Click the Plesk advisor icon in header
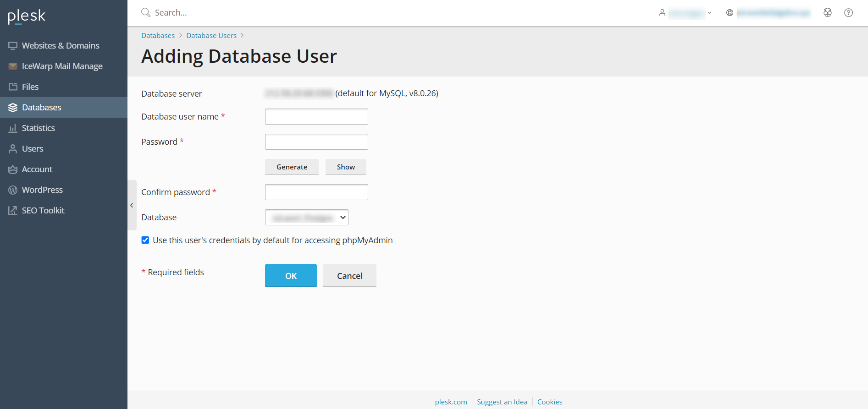868x409 pixels. (827, 13)
